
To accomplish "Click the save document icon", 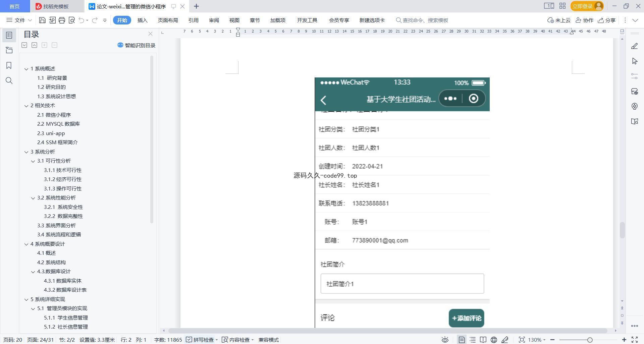I will [x=42, y=20].
